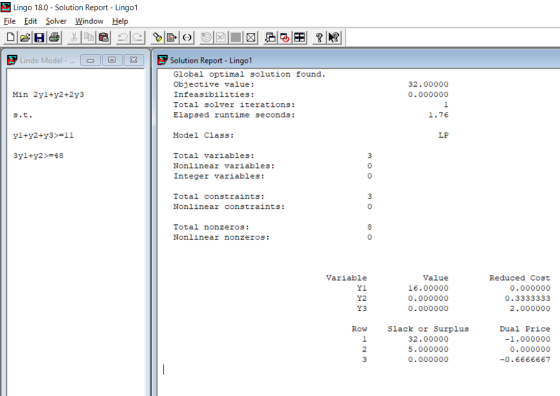The image size is (560, 396).
Task: Click the 'Total solver iterations:' label
Action: 234,105
